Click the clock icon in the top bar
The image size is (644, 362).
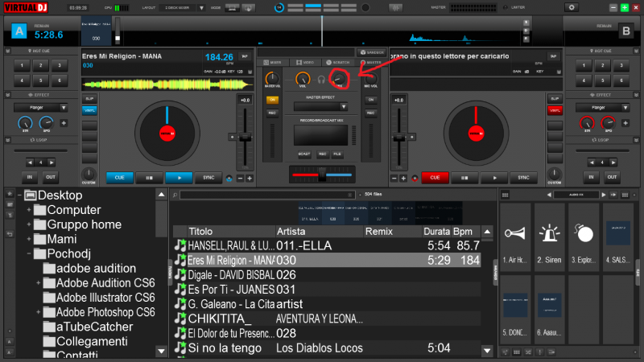tap(279, 8)
